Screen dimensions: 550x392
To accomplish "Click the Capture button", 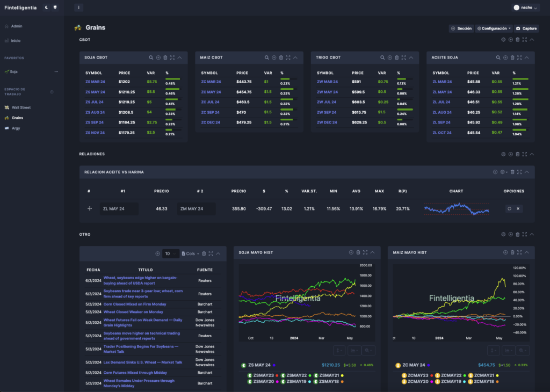I will pos(526,28).
